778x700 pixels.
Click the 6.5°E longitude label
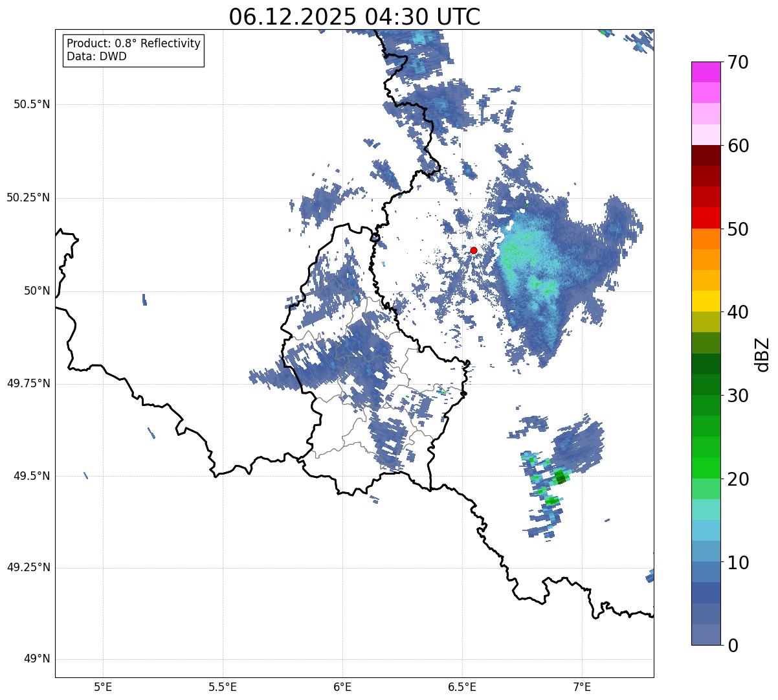pos(462,686)
